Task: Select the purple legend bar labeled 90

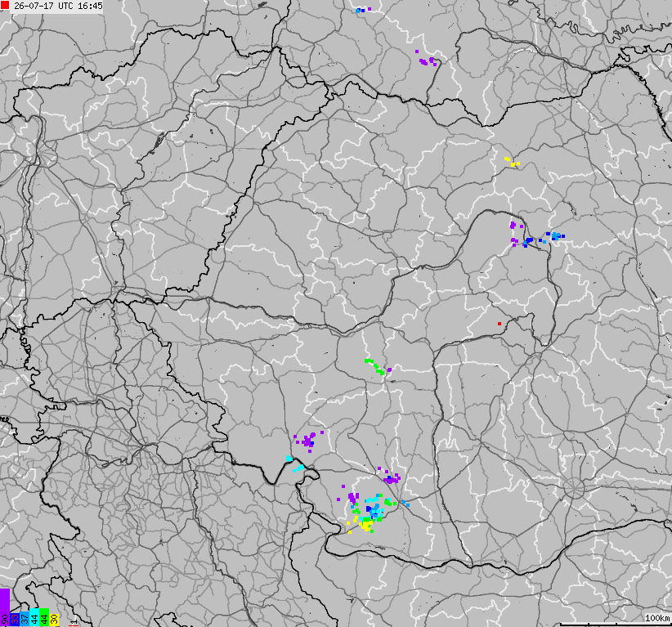Action: click(5, 607)
